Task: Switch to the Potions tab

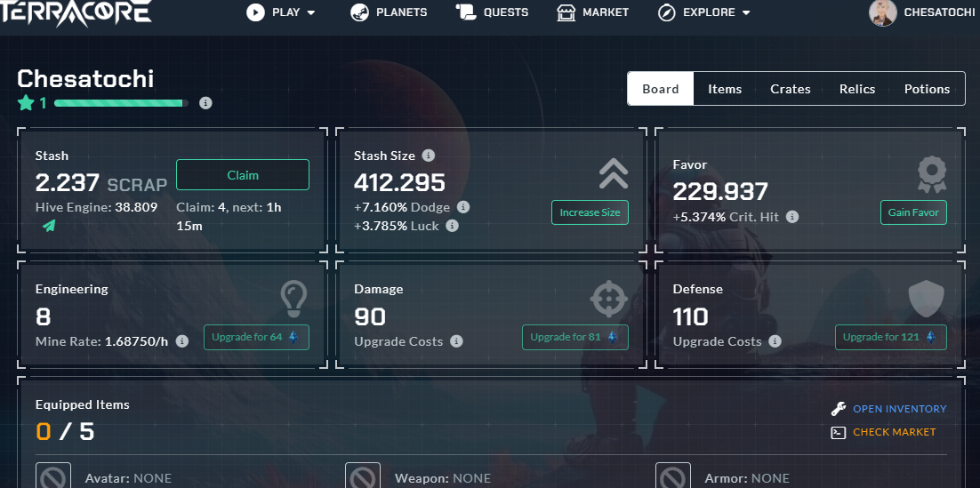Action: (927, 89)
